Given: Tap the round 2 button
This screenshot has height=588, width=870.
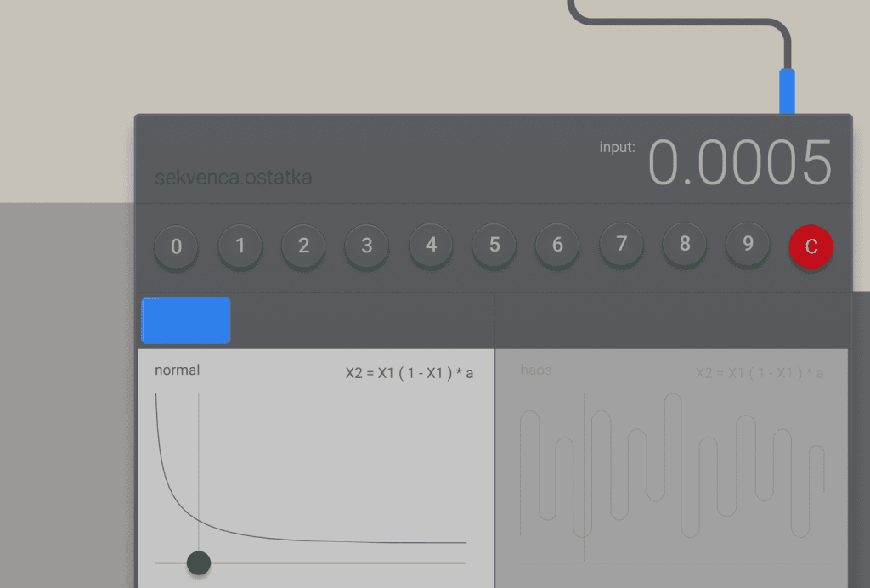Looking at the screenshot, I should pyautogui.click(x=303, y=246).
